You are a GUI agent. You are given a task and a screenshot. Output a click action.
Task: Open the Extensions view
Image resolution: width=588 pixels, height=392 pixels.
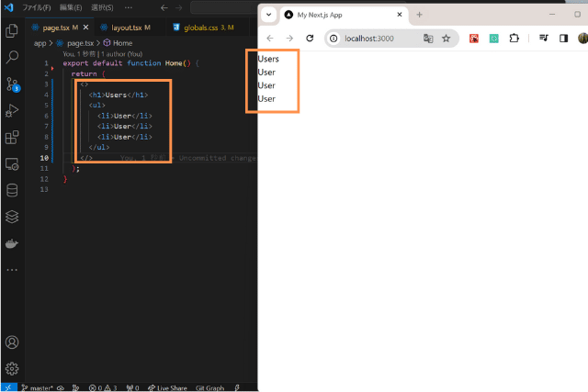click(x=12, y=137)
